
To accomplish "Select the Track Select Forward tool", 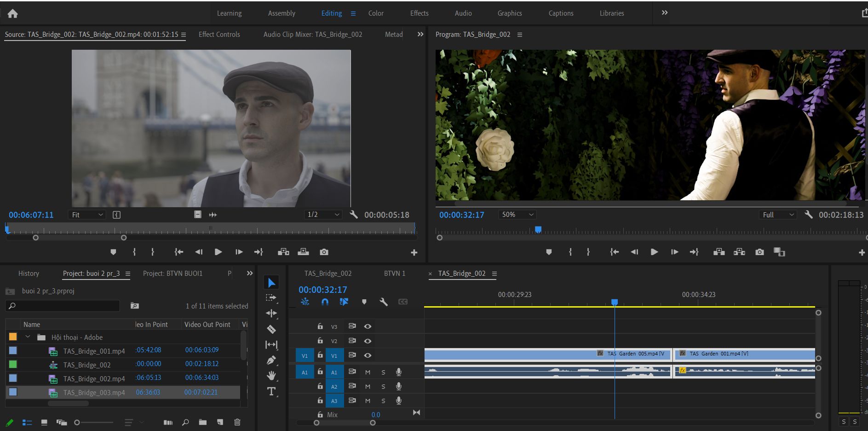I will tap(271, 298).
